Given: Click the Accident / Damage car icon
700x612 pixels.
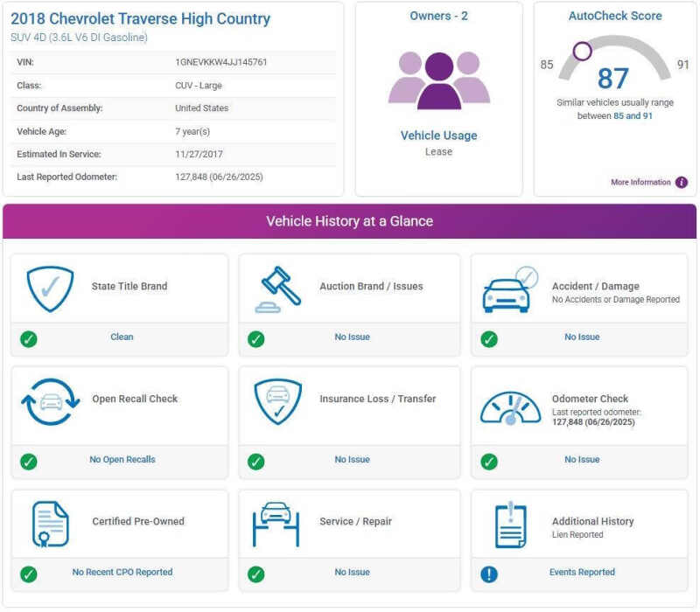Looking at the screenshot, I should (509, 290).
